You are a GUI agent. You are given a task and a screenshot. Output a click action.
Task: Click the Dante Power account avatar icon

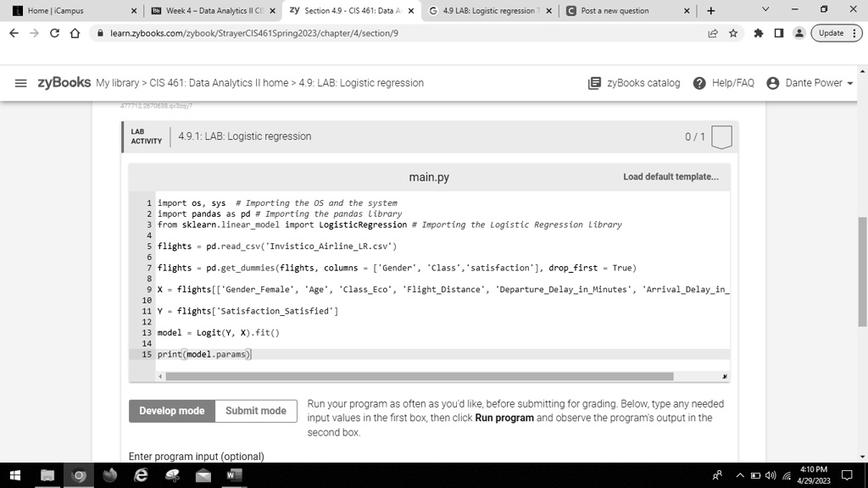click(x=772, y=82)
